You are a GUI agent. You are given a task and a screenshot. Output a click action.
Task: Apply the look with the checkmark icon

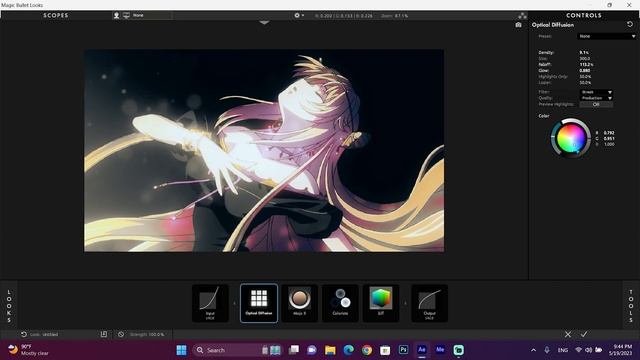coord(584,334)
